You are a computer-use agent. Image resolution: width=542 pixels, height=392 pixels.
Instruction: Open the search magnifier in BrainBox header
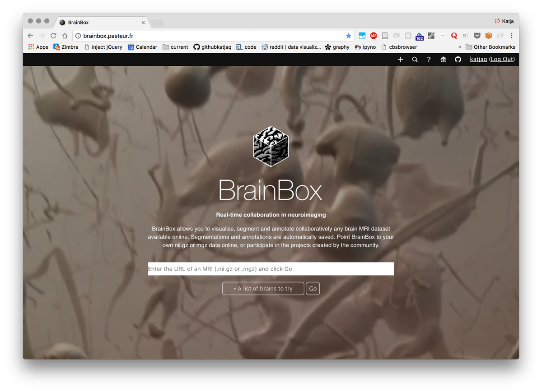(415, 60)
